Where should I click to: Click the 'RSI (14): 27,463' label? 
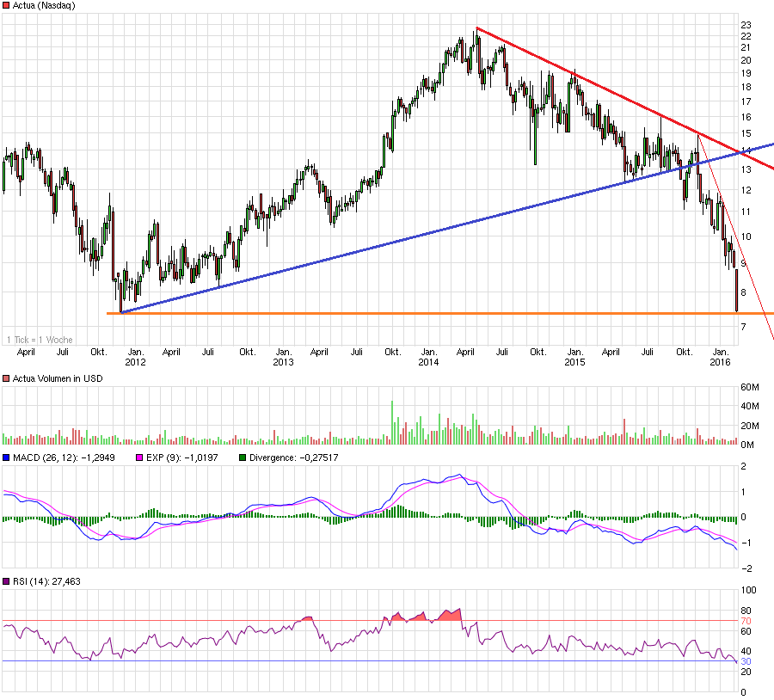click(x=47, y=581)
